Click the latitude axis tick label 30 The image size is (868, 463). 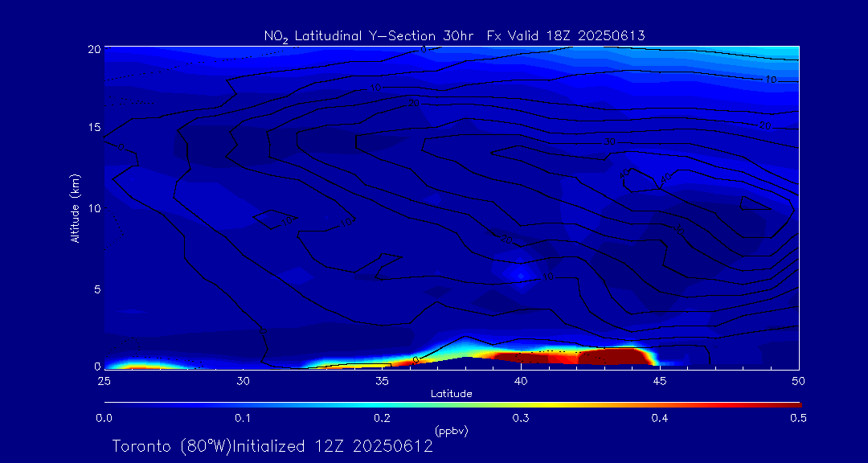[243, 381]
